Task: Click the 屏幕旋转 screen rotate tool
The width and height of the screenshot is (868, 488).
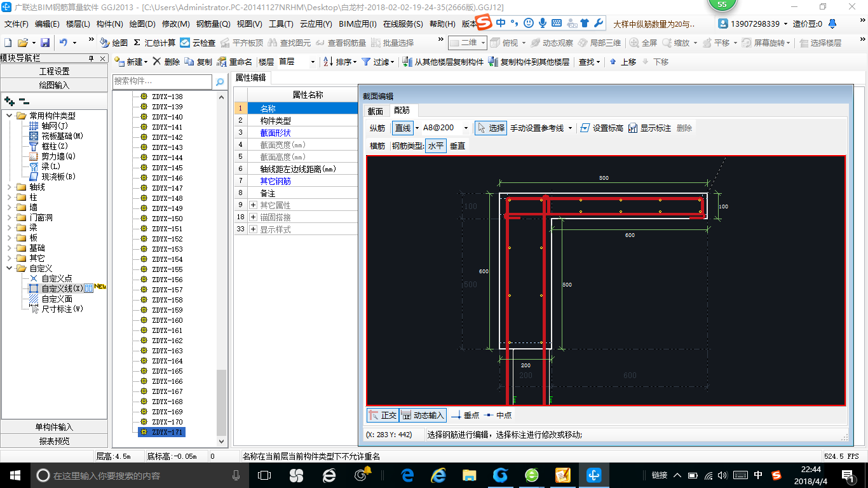Action: (764, 43)
